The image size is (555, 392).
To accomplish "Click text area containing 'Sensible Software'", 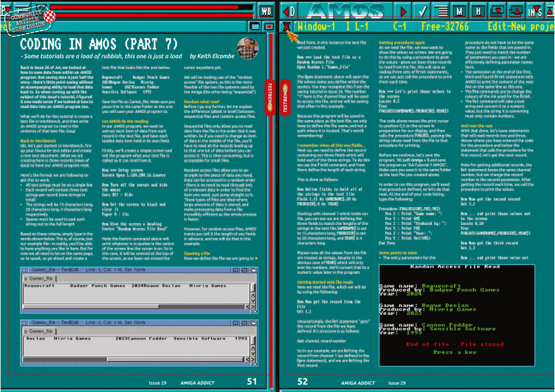I will (136, 346).
